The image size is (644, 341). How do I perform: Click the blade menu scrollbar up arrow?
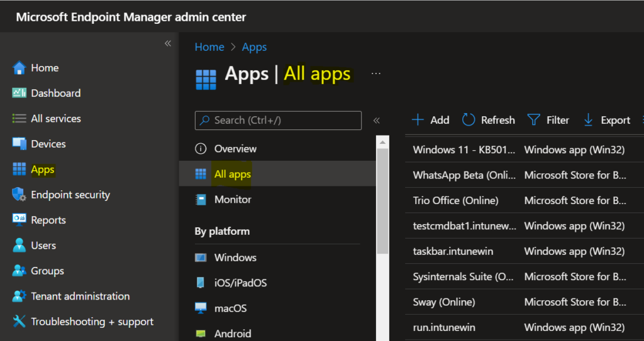(382, 143)
